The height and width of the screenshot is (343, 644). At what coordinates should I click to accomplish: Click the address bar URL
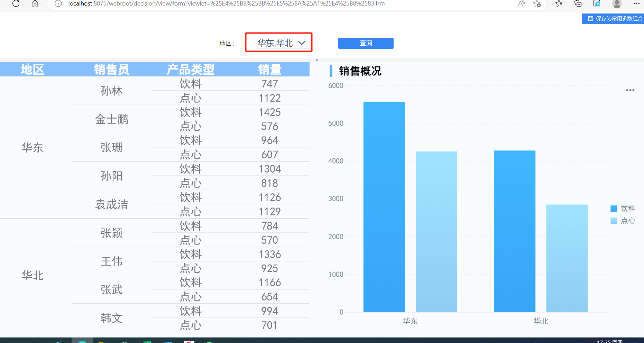pyautogui.click(x=227, y=4)
